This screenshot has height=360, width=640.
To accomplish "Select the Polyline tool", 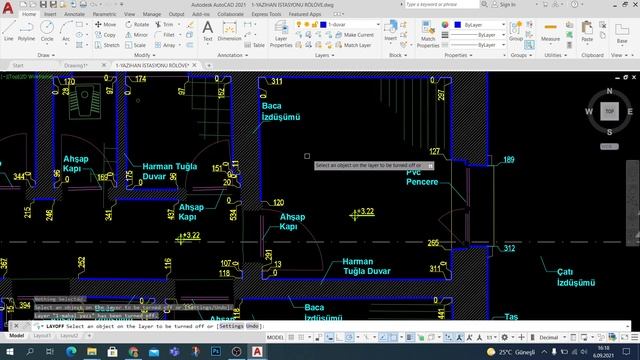I will pyautogui.click(x=26, y=31).
